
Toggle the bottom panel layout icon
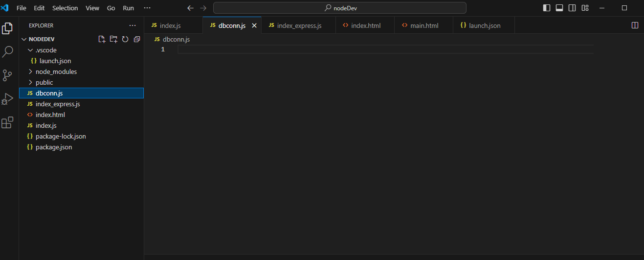pyautogui.click(x=559, y=8)
